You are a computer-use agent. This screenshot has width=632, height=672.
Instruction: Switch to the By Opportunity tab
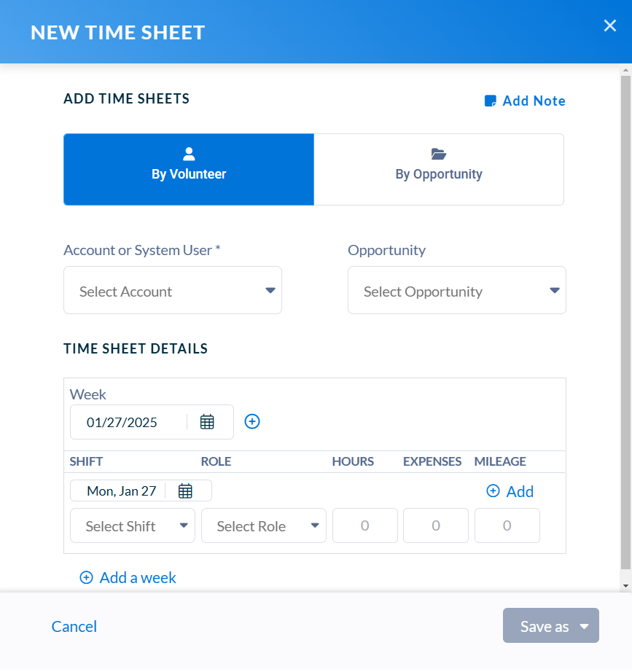(439, 169)
